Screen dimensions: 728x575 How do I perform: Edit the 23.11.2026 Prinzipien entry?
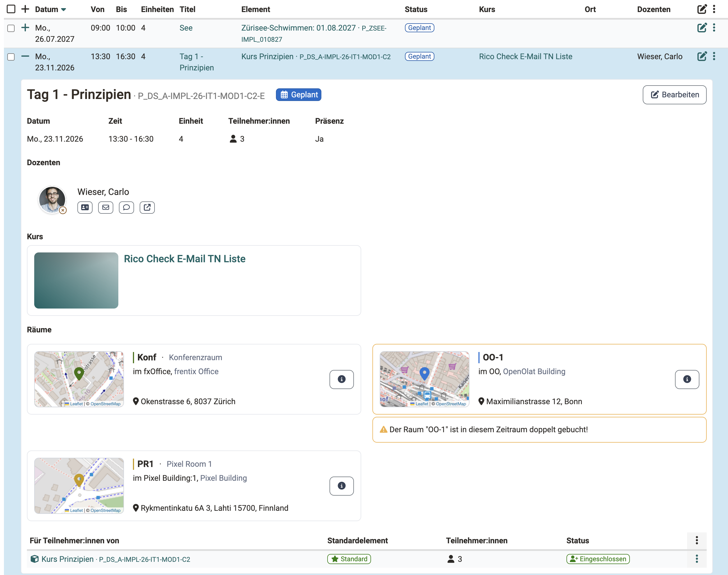click(x=702, y=56)
